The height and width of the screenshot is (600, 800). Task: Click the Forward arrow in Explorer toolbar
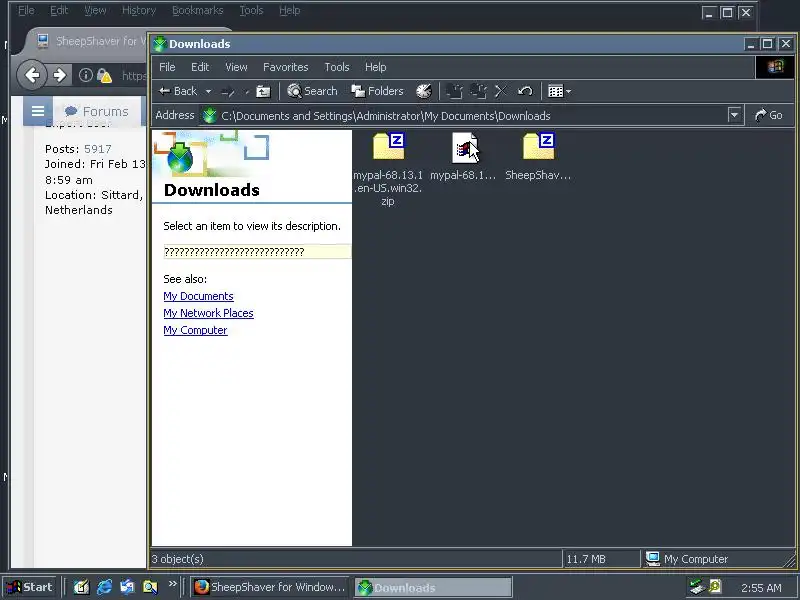click(x=228, y=92)
